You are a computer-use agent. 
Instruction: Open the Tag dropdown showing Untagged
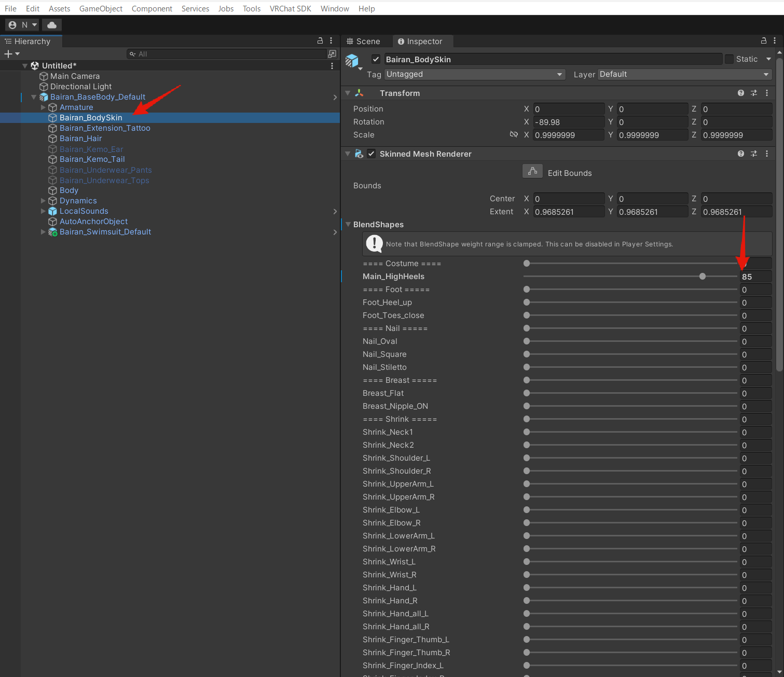[x=474, y=74]
